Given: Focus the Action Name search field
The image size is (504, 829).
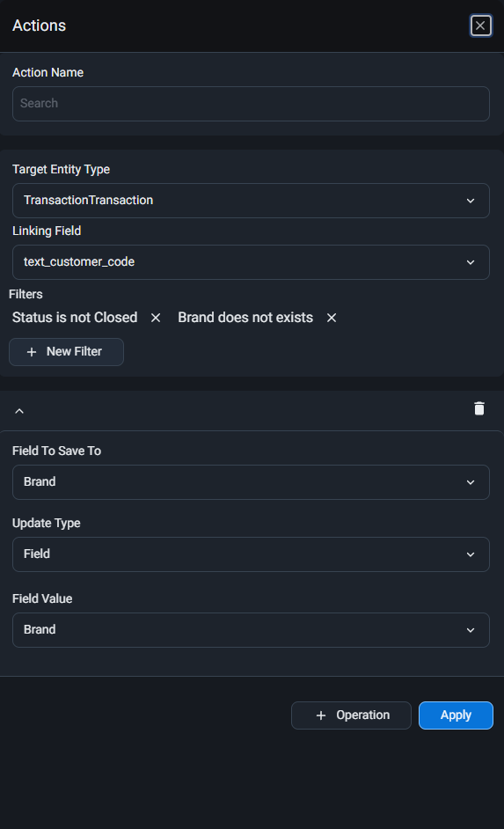Looking at the screenshot, I should [251, 104].
